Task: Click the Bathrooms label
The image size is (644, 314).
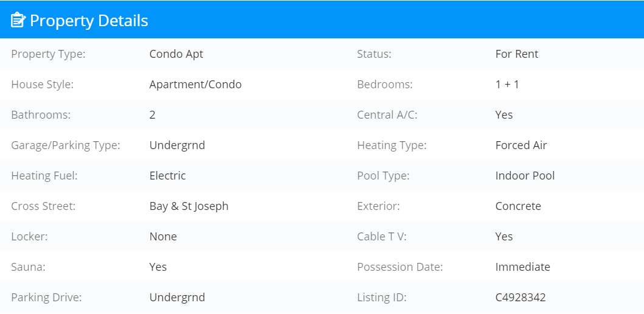Action: 41,114
